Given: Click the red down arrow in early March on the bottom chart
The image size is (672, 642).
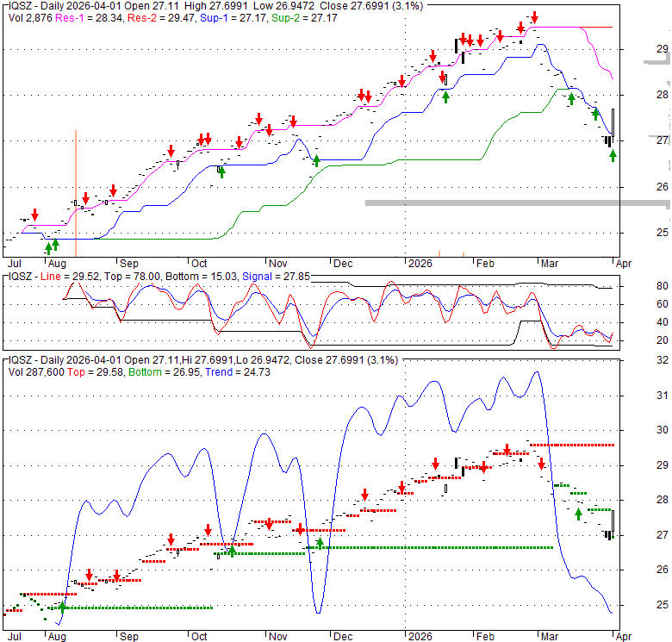Looking at the screenshot, I should coord(542,464).
